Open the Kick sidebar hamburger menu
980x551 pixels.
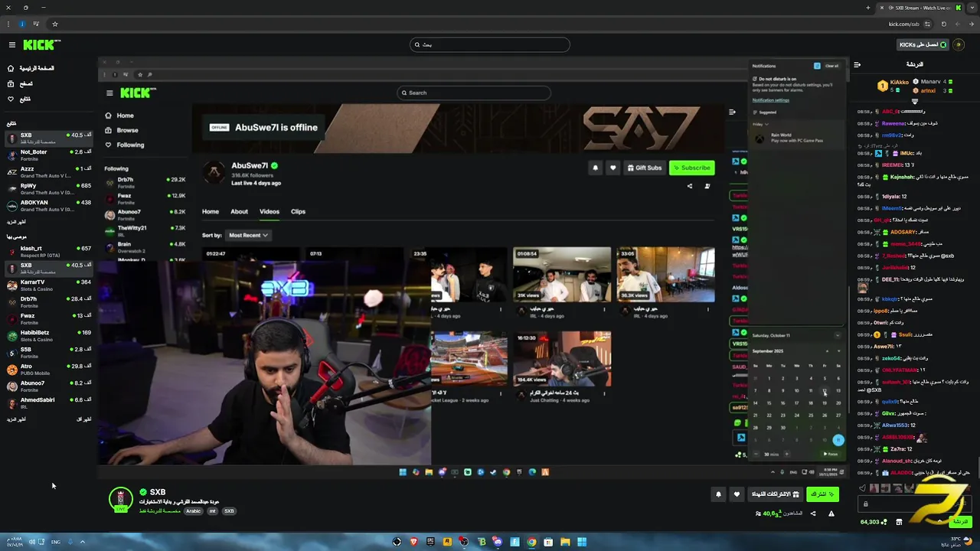click(x=11, y=45)
